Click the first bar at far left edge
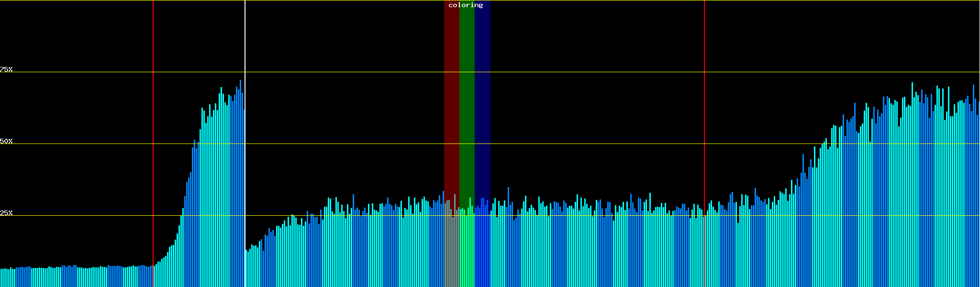Image resolution: width=980 pixels, height=287 pixels. click(x=1, y=278)
